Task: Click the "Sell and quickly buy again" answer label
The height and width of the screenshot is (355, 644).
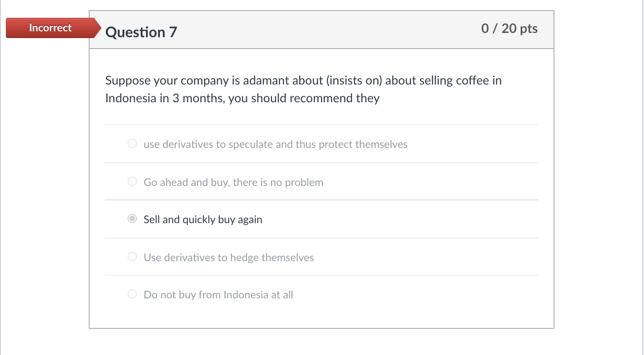Action: pyautogui.click(x=203, y=220)
